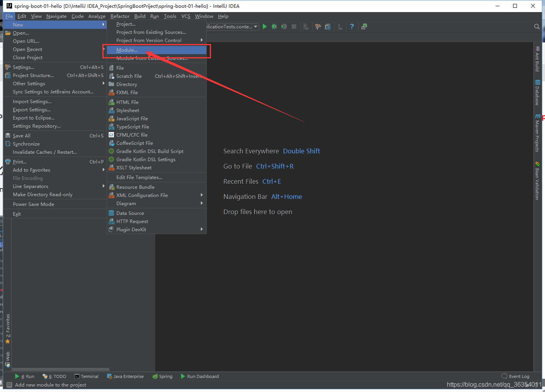Open the Ant Build tool window
The image size is (545, 392).
coord(537,58)
